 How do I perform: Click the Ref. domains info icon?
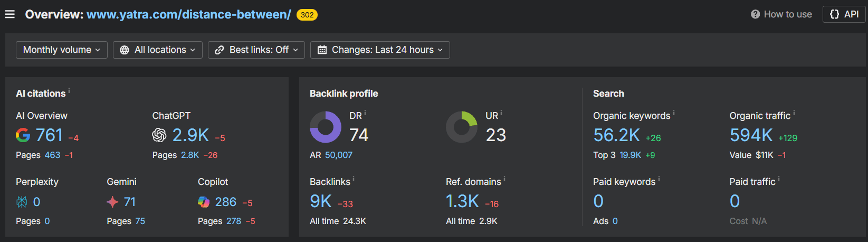tap(504, 179)
